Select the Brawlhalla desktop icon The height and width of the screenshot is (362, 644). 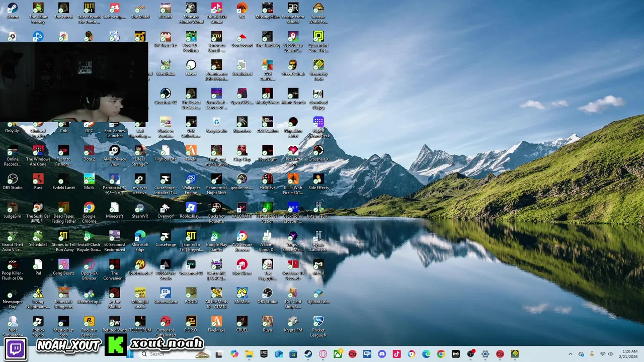coord(166,68)
